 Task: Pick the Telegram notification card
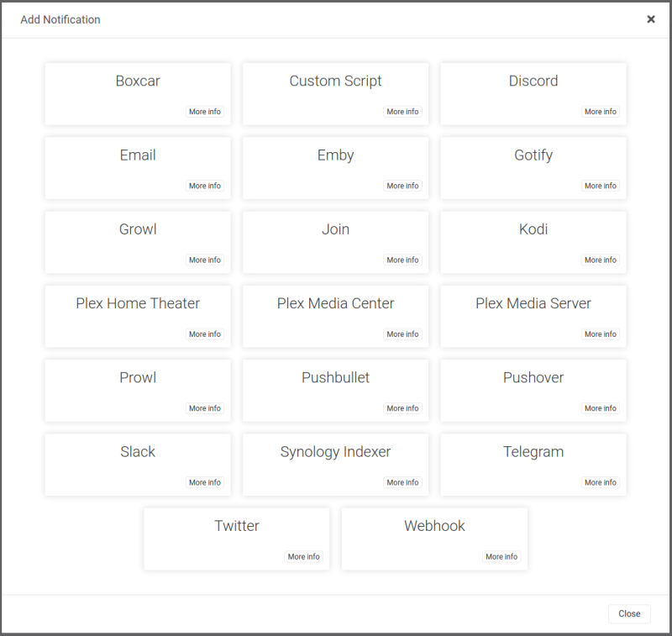coord(533,465)
